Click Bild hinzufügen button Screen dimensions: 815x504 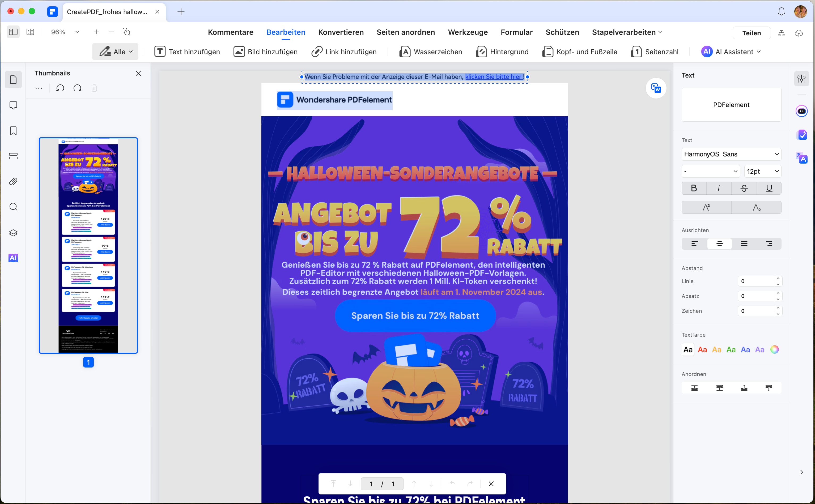265,52
